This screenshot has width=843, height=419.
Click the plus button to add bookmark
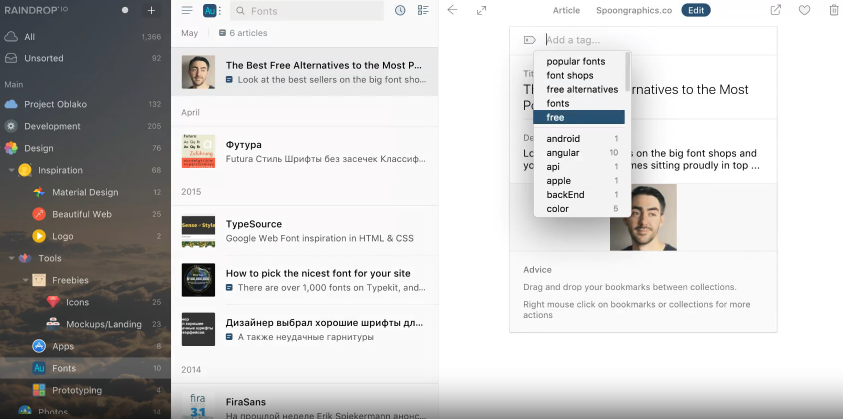tap(151, 10)
